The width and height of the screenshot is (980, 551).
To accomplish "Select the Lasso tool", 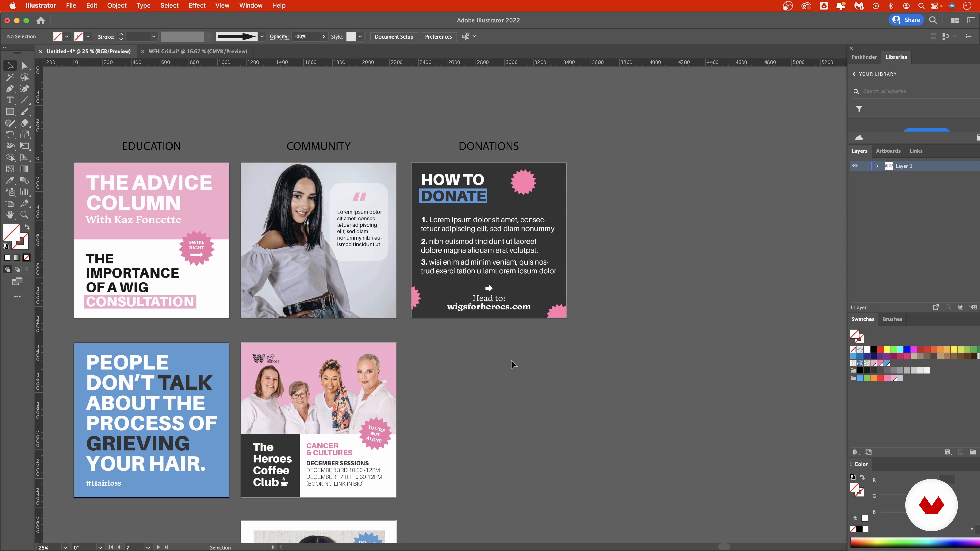I will 25,77.
